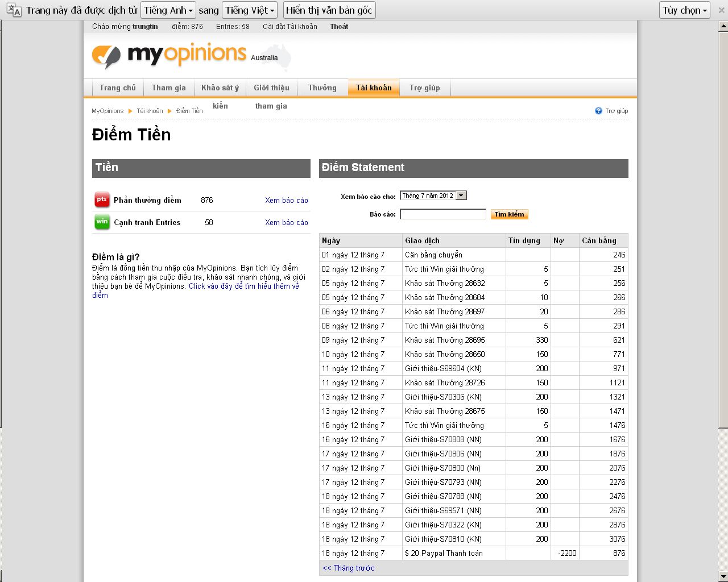This screenshot has height=582, width=728.
Task: Open the Khảo sát ý kiến tab
Action: coord(220,88)
